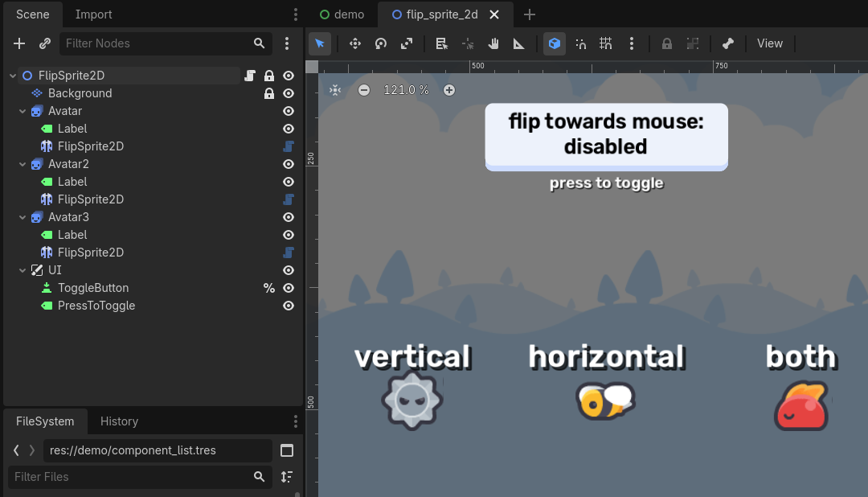Switch to Scale Mode
Image resolution: width=868 pixels, height=497 pixels.
pyautogui.click(x=406, y=43)
